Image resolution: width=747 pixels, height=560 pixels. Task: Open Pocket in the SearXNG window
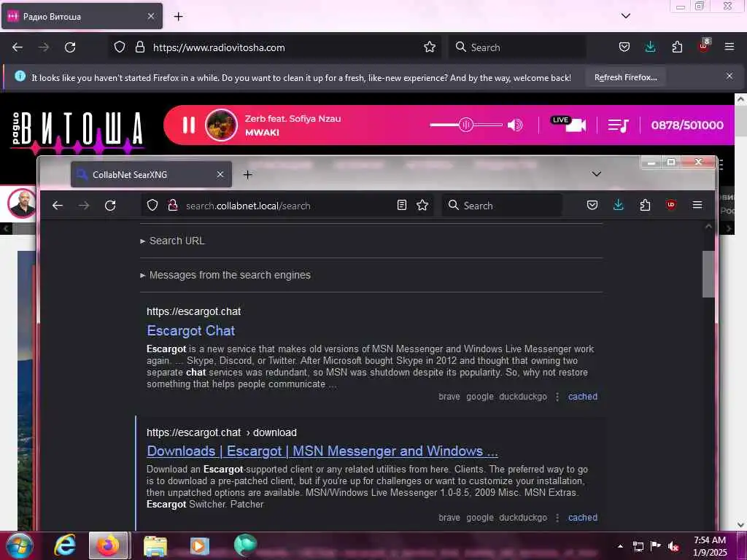(592, 205)
